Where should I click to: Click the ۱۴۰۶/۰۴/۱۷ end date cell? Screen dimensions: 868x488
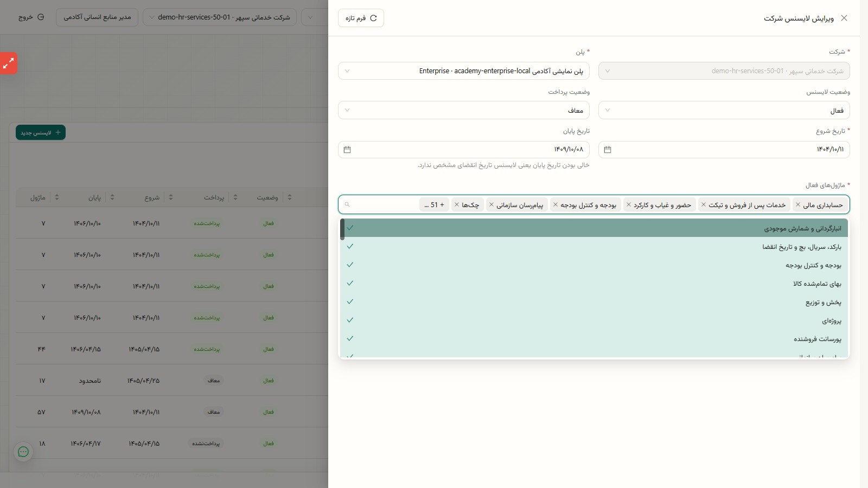[x=86, y=444]
